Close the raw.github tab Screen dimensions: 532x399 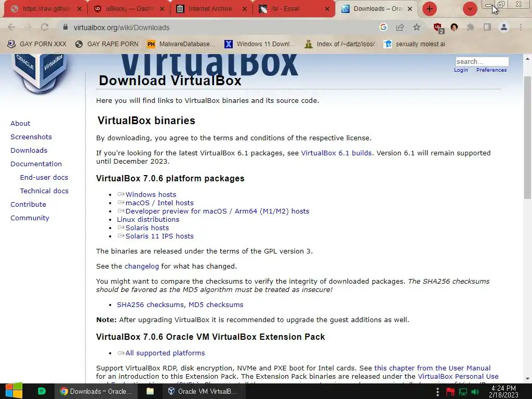[x=79, y=9]
